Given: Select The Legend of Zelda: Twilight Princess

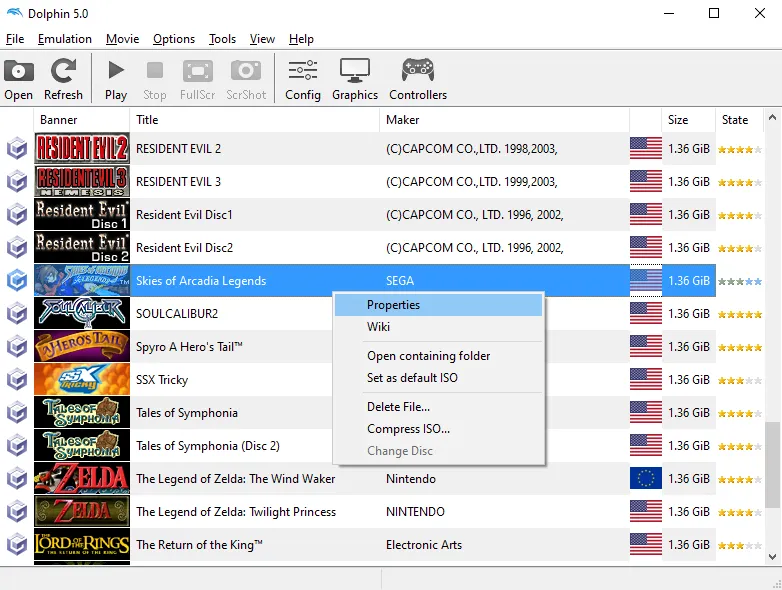Looking at the screenshot, I should [x=236, y=512].
